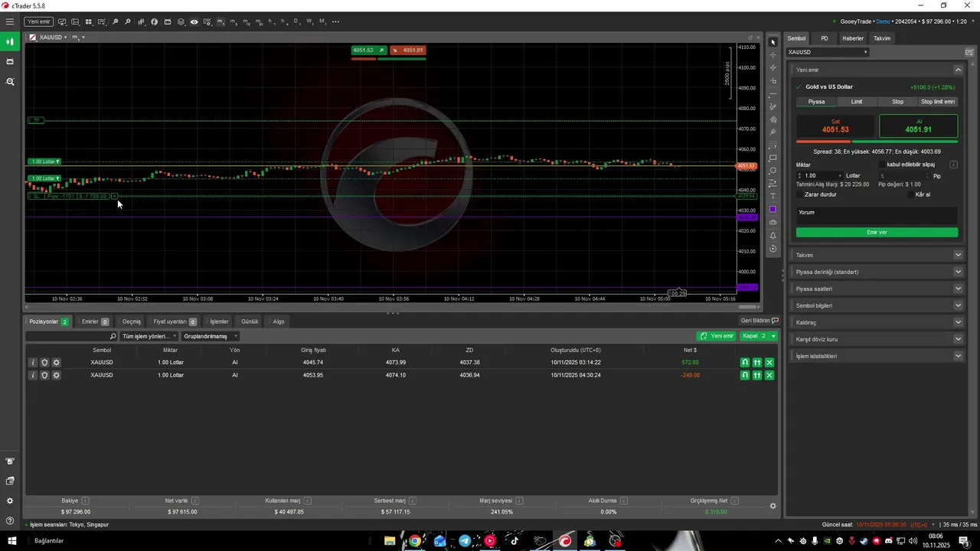Enable kabul edilebilir slipaj checkbox
980x551 pixels.
click(882, 165)
